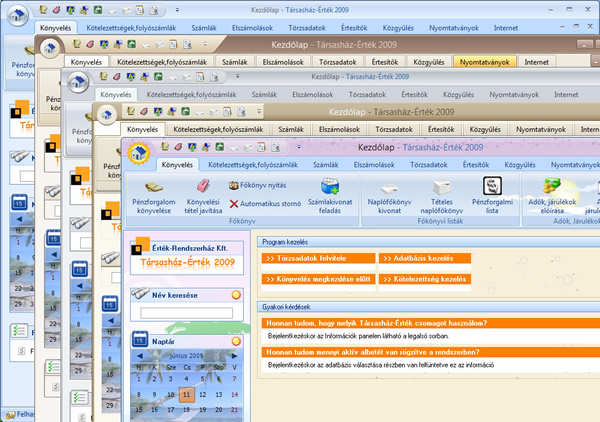The width and height of the screenshot is (600, 422).
Task: Click the Naptár calendar icon in front window
Action: pos(140,339)
